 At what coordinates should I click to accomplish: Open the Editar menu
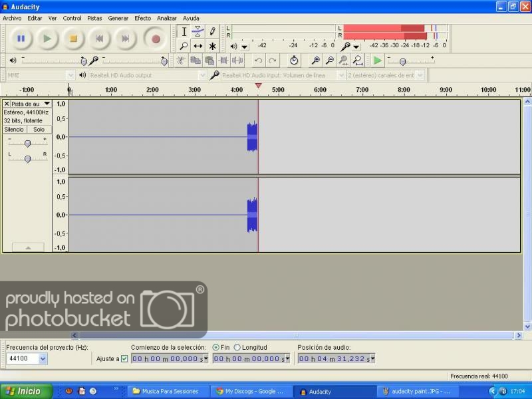tap(35, 19)
